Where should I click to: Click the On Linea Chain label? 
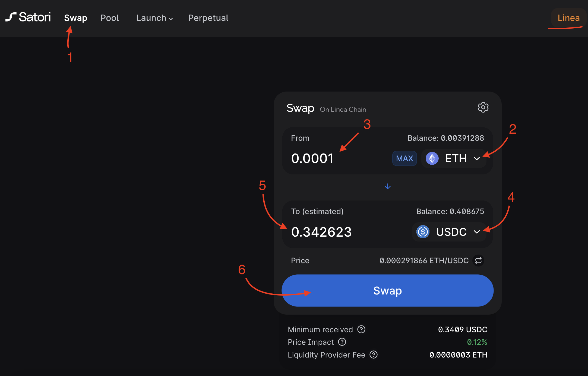tap(343, 109)
